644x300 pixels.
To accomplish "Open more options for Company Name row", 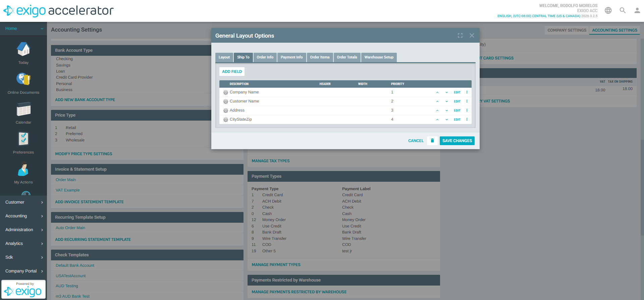I will click(467, 92).
